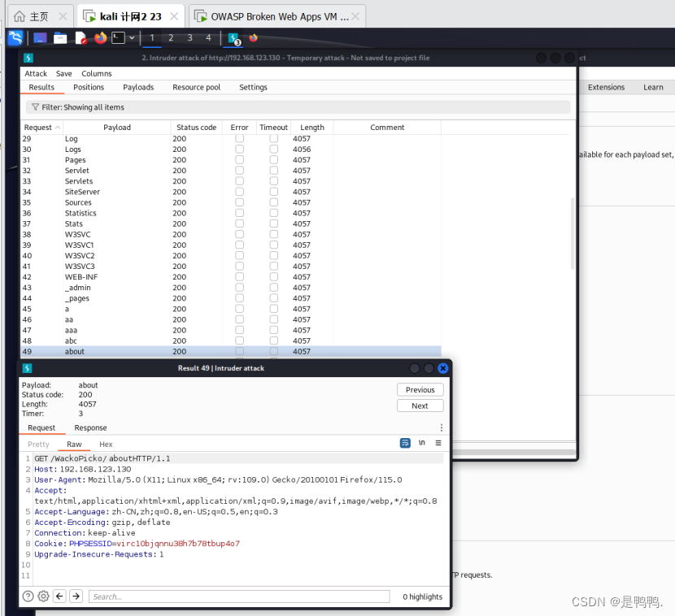Go to previous search match arrow
675x616 pixels.
pyautogui.click(x=60, y=596)
